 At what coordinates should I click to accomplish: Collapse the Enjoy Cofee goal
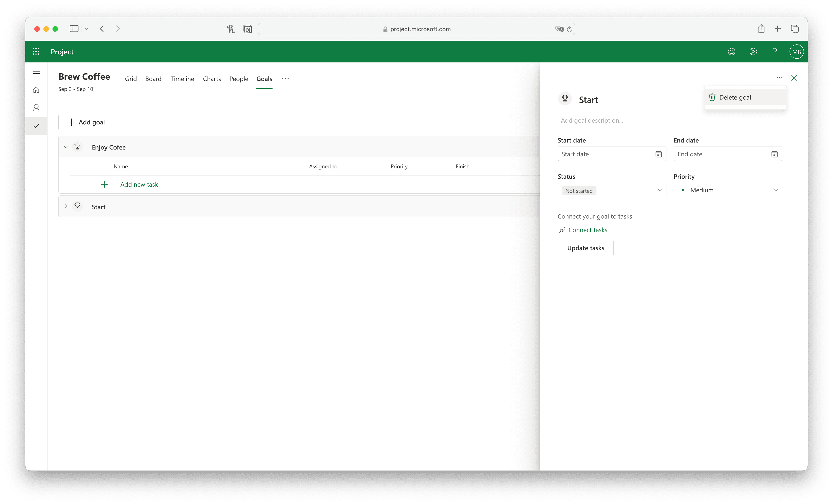pyautogui.click(x=66, y=147)
